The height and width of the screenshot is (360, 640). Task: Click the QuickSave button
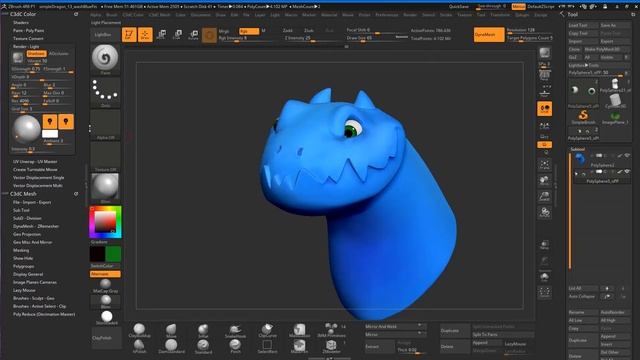point(459,7)
